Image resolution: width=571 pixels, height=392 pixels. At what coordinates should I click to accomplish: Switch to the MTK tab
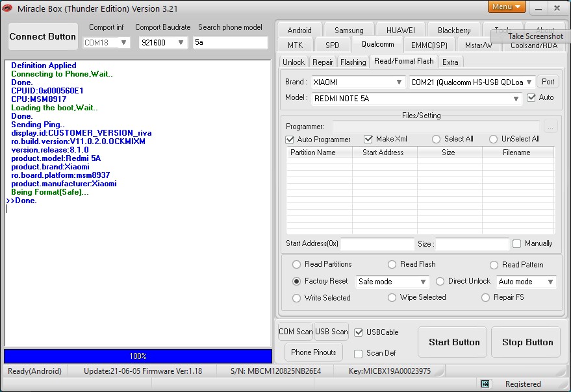click(x=295, y=45)
